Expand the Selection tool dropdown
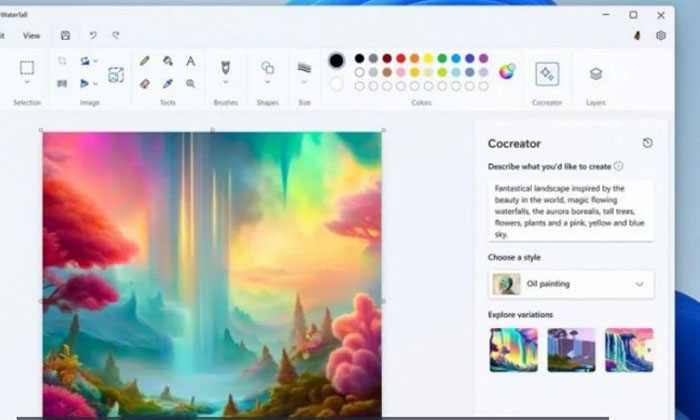The height and width of the screenshot is (420, 700). click(27, 86)
